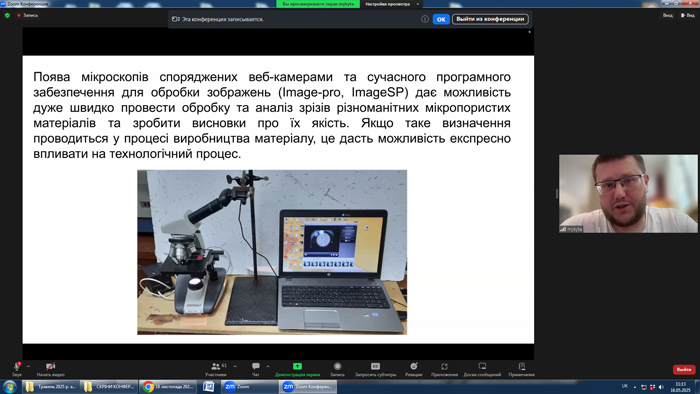Expand the arrow next to Чат

click(x=268, y=366)
